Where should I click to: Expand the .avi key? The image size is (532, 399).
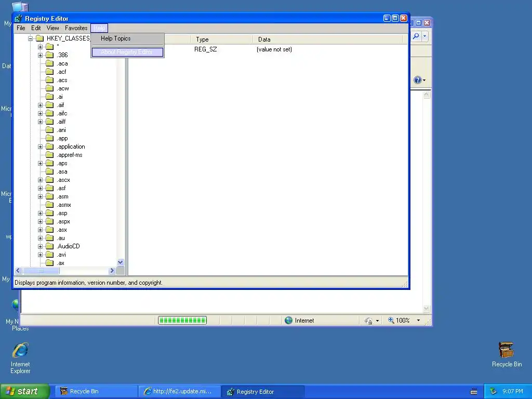40,255
